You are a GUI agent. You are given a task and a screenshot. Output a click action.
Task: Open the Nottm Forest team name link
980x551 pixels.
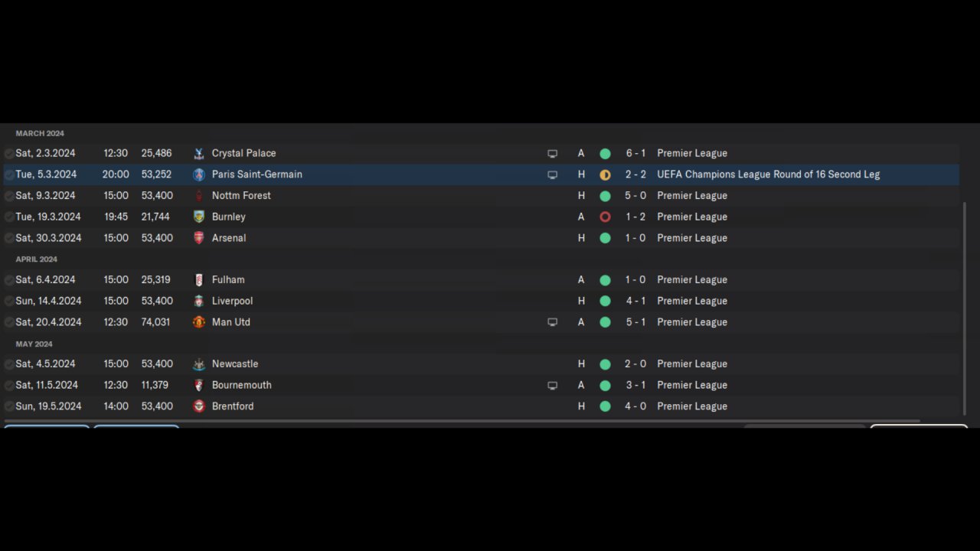tap(241, 196)
